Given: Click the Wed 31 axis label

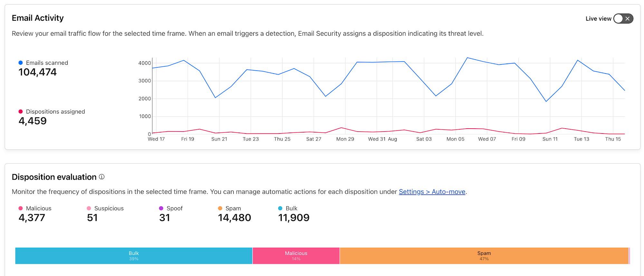Looking at the screenshot, I should 377,139.
